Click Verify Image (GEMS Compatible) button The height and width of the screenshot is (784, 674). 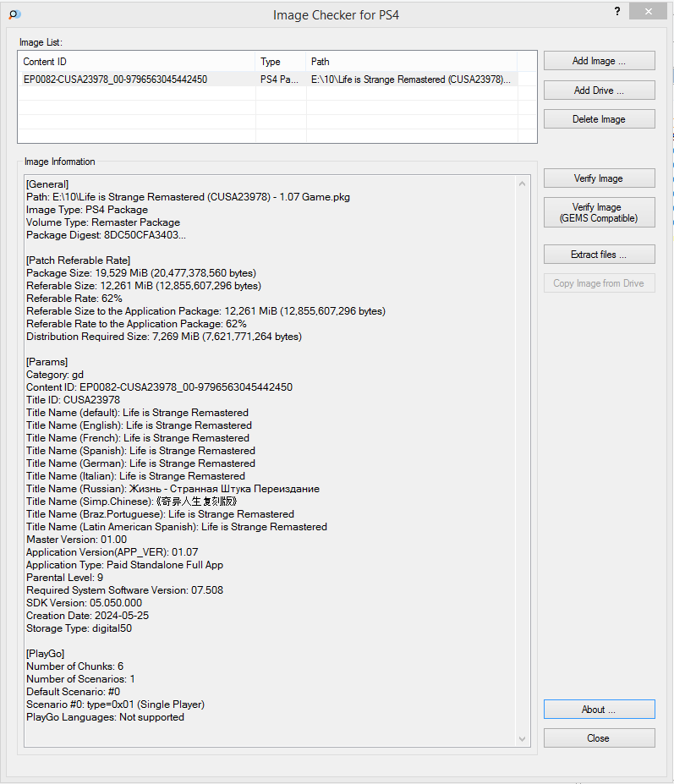click(x=599, y=212)
